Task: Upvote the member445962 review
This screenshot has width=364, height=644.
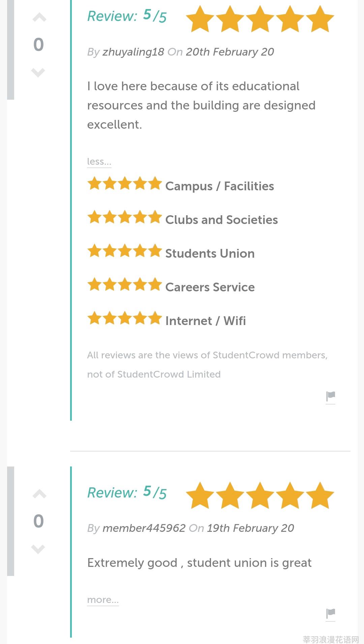Action: (x=39, y=494)
